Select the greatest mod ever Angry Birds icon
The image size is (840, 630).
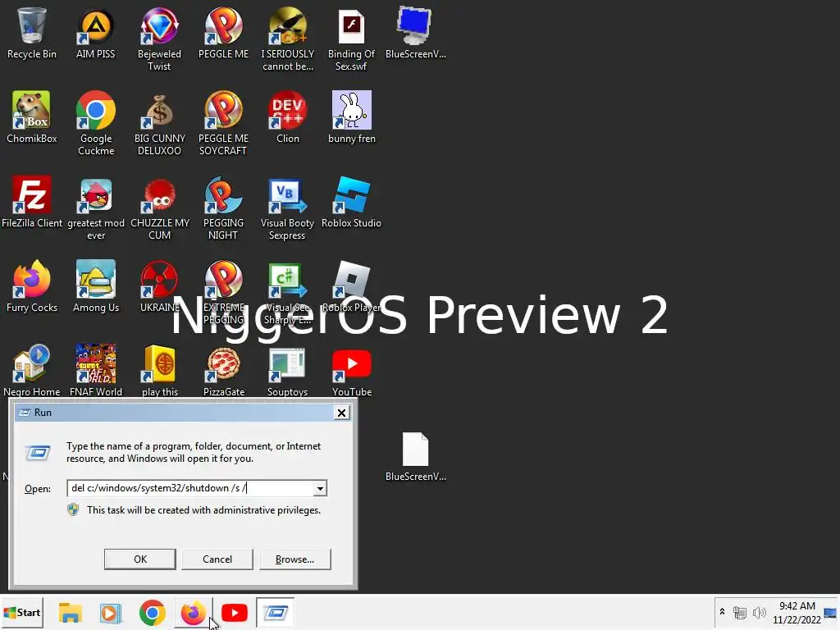coord(96,208)
